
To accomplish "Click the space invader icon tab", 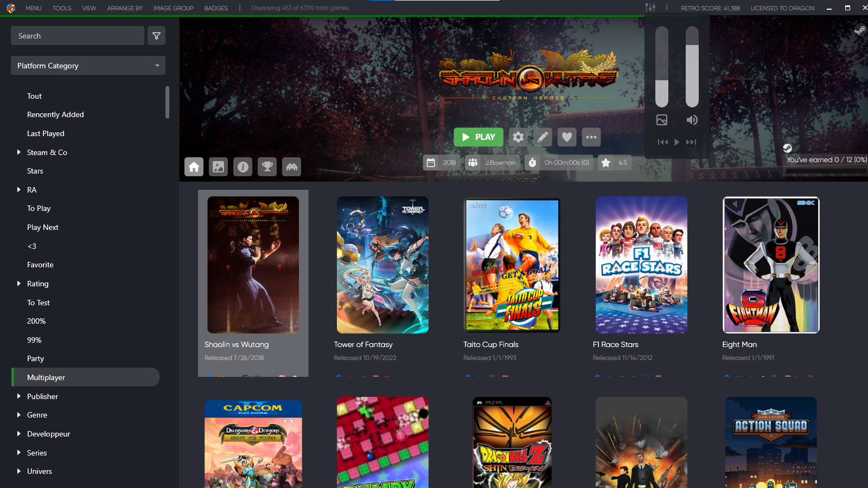I will pyautogui.click(x=292, y=167).
